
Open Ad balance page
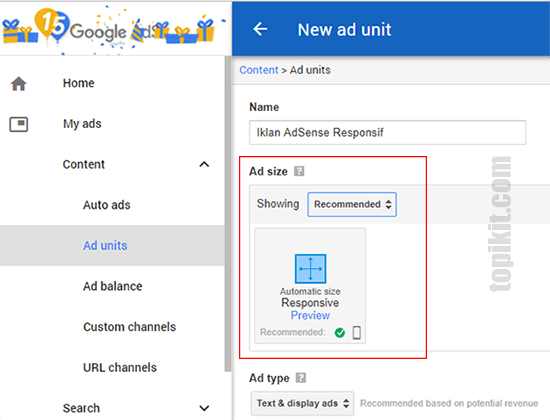coord(113,286)
